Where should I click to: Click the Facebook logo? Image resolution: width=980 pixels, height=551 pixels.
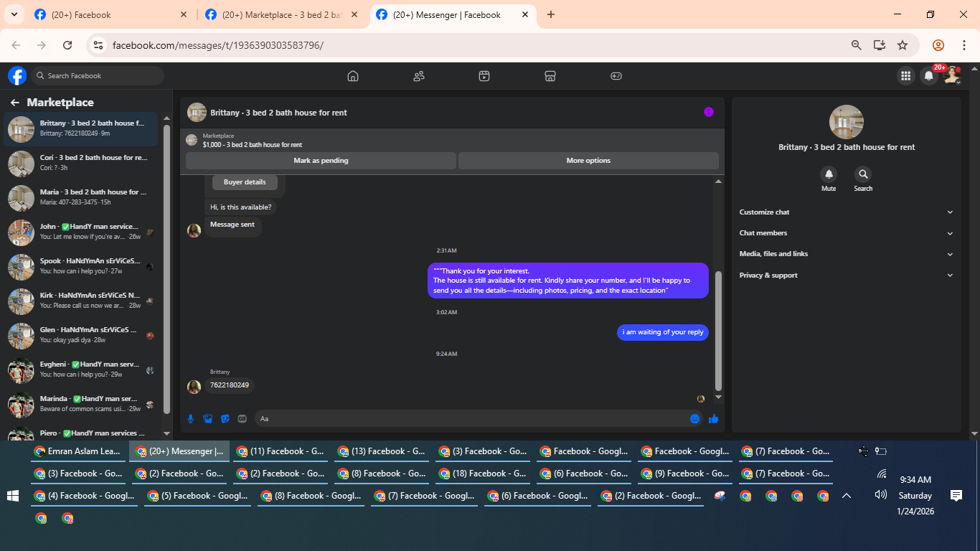(17, 75)
